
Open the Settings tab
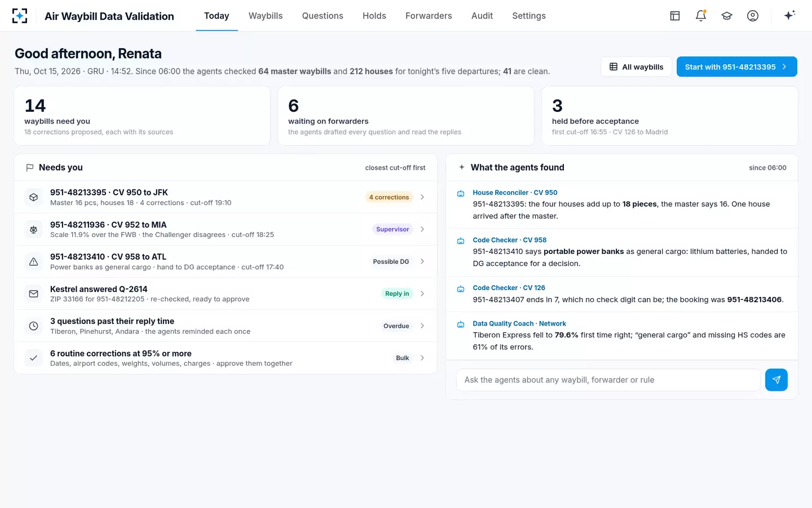[x=529, y=16]
